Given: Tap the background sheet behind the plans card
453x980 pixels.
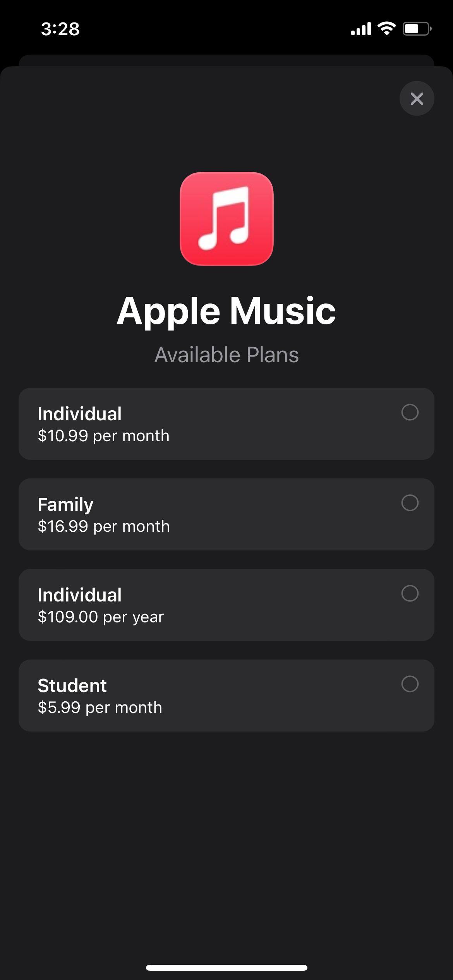Looking at the screenshot, I should (226, 60).
